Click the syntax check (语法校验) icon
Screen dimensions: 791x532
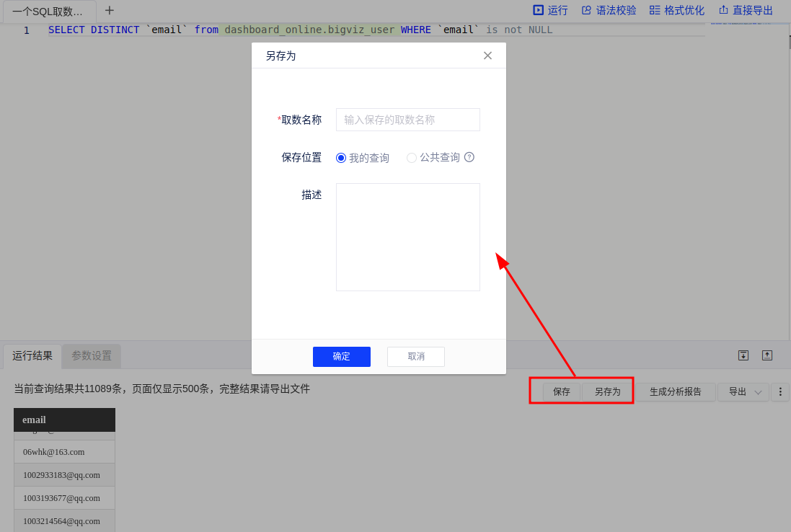(586, 10)
